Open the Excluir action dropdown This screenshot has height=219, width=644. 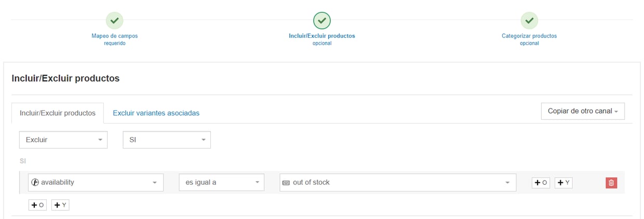pos(63,140)
